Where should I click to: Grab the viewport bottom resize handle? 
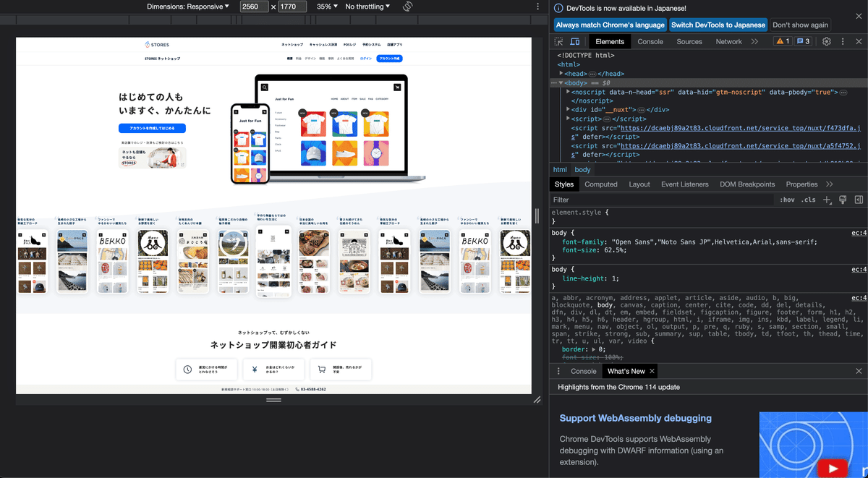pos(273,399)
